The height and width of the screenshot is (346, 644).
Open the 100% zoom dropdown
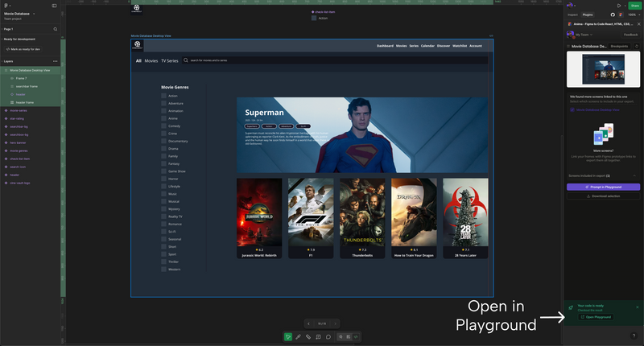pos(634,14)
